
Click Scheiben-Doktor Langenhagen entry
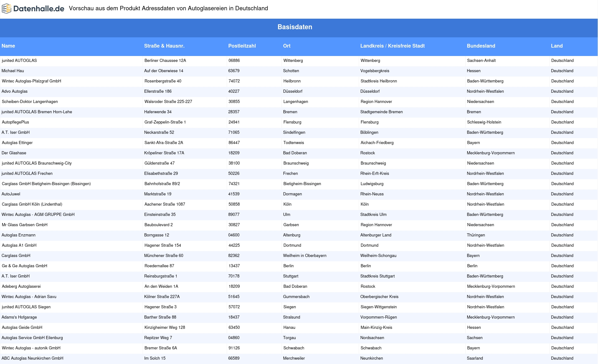[x=30, y=102]
